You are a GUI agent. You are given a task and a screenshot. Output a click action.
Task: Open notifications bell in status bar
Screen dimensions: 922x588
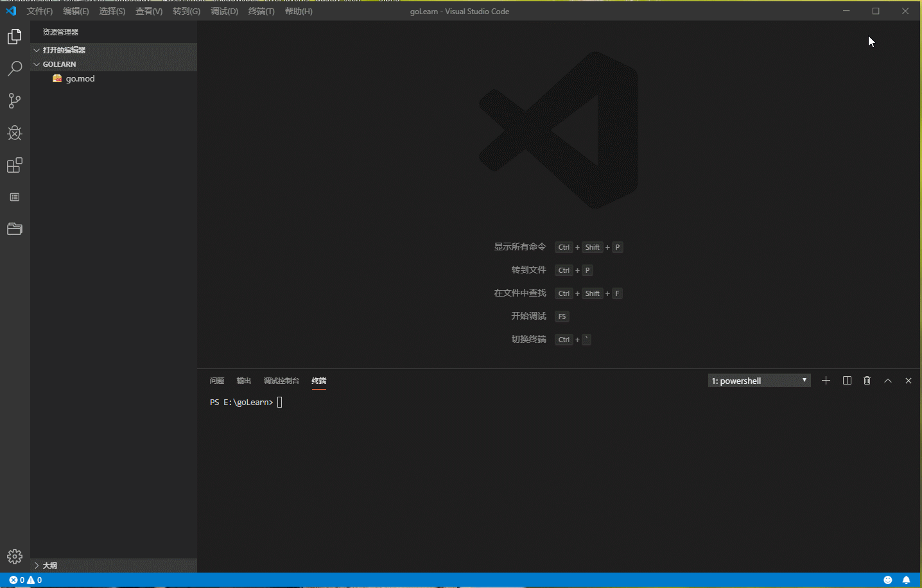coord(907,580)
